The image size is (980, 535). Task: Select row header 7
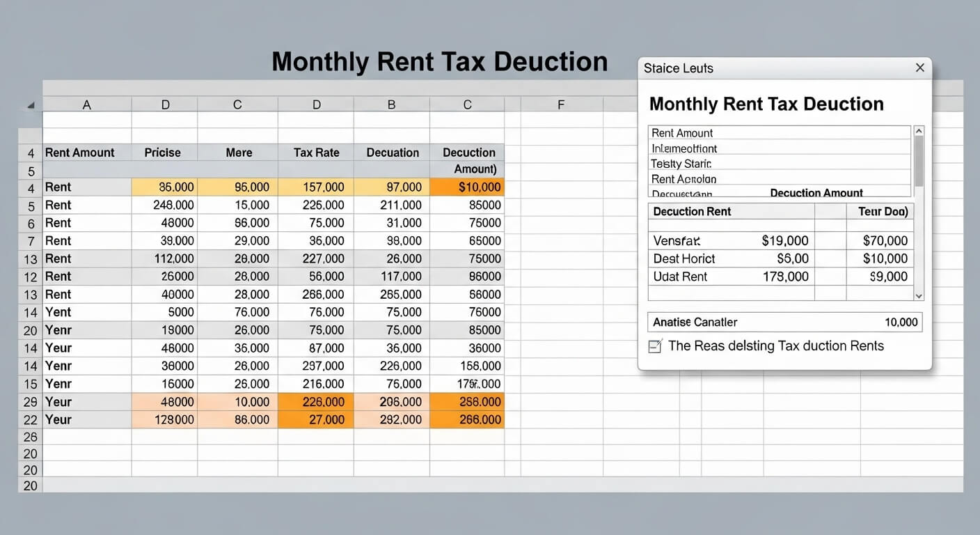point(31,241)
